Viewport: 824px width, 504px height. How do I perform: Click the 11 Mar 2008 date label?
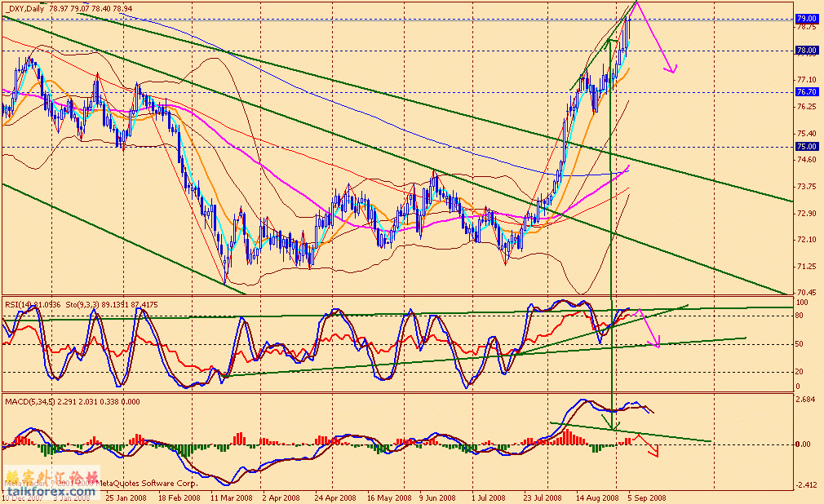click(x=231, y=498)
